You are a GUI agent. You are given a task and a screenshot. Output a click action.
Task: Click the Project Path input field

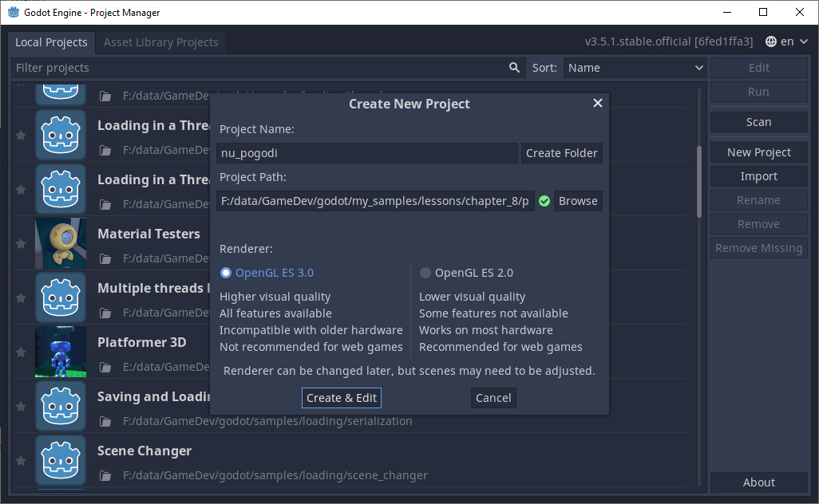[x=375, y=202]
